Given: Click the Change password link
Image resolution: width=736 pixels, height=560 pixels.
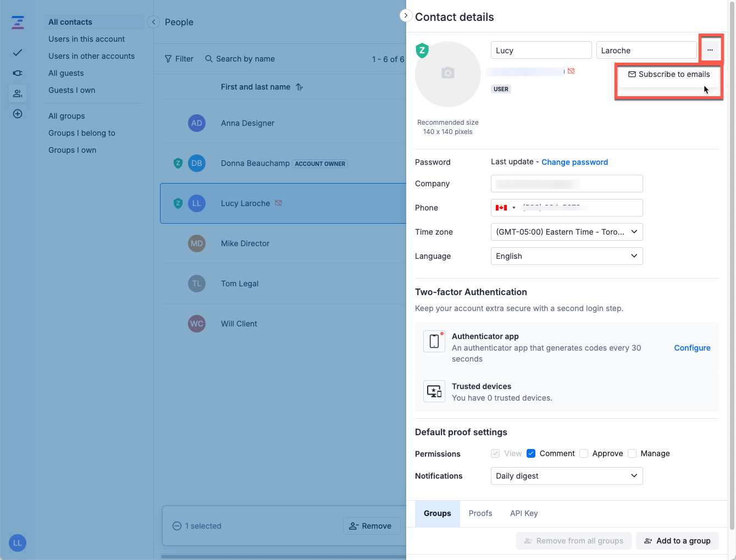Looking at the screenshot, I should click(574, 162).
